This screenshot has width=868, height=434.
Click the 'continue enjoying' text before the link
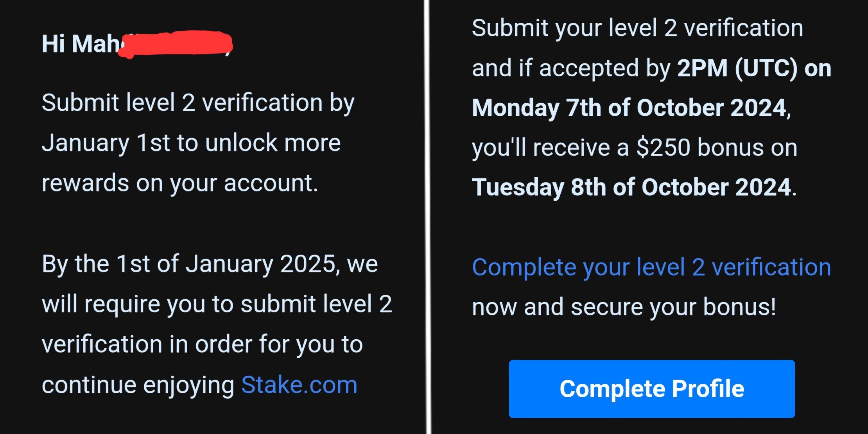pos(138,385)
